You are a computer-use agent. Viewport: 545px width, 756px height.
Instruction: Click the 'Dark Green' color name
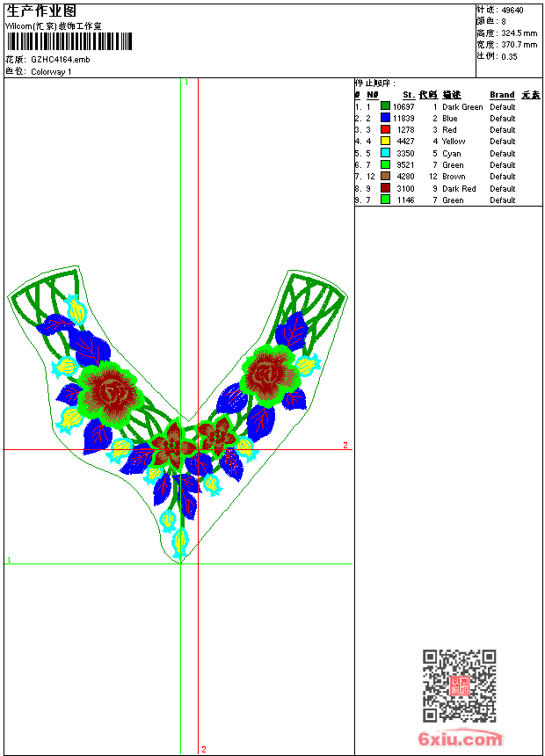click(462, 107)
